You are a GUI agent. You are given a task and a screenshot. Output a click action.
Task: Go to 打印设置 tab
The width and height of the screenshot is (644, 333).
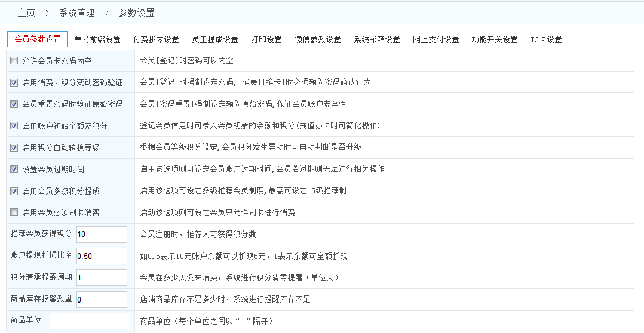tap(266, 39)
